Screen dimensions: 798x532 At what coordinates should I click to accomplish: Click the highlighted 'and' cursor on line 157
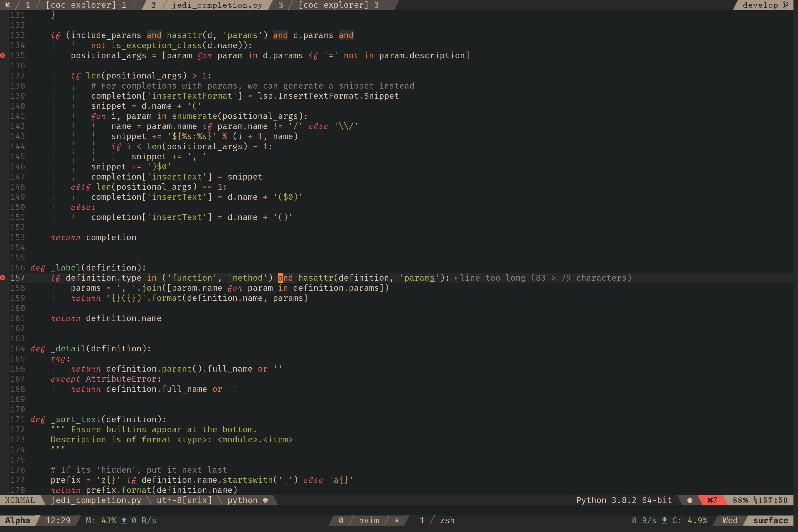point(285,278)
